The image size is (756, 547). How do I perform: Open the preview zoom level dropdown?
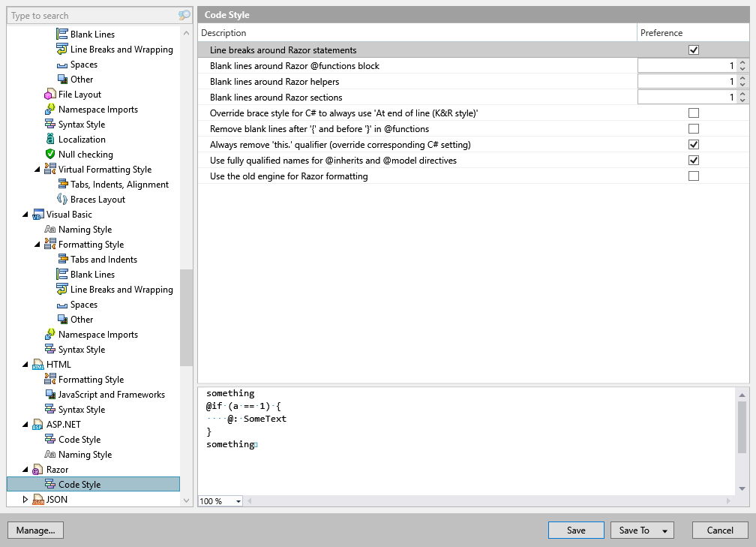click(x=238, y=500)
